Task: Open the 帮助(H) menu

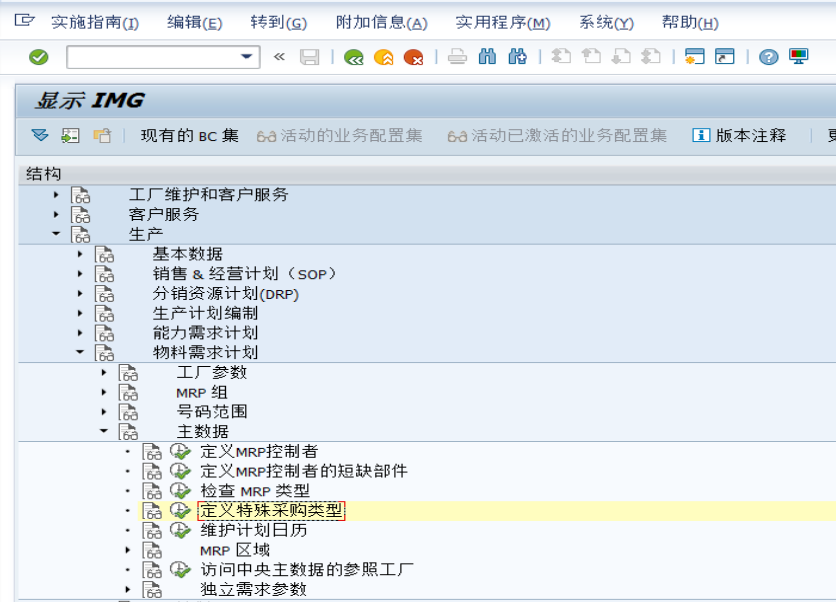Action: coord(690,22)
